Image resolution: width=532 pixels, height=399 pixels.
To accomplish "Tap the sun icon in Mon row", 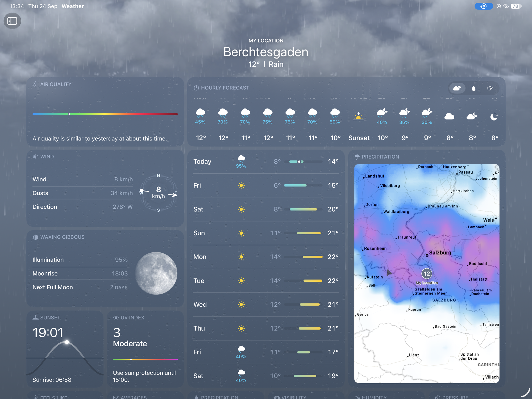I will pyautogui.click(x=241, y=257).
